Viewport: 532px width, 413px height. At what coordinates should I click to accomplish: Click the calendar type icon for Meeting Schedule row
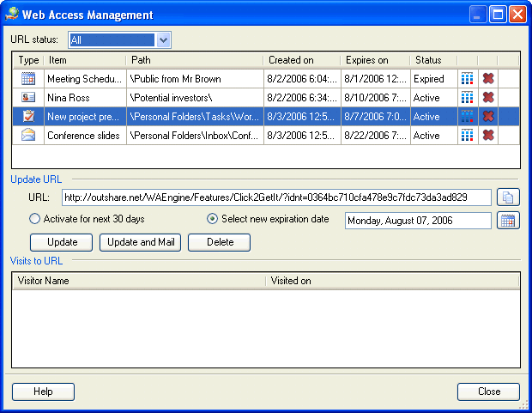(28, 79)
